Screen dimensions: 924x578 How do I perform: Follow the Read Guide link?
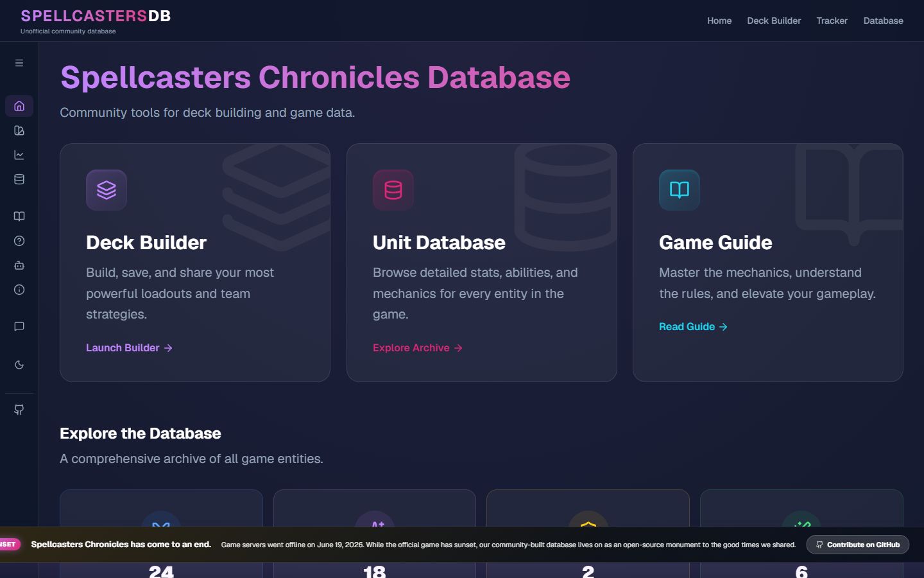point(694,327)
